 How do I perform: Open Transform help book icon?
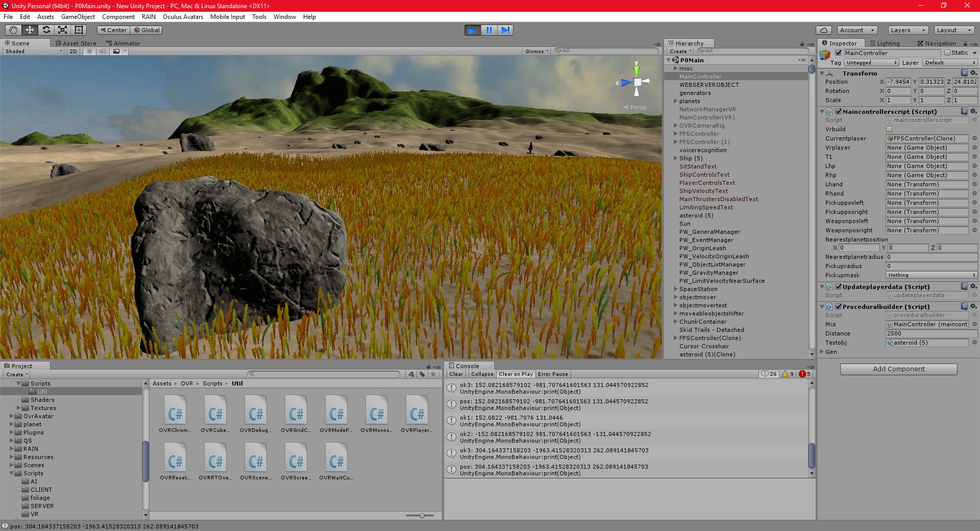964,73
